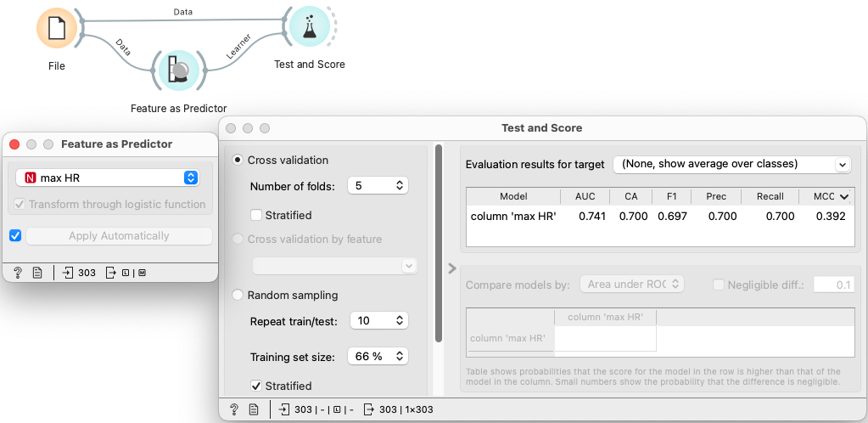This screenshot has width=868, height=423.
Task: Click help icon in Test and Score status bar
Action: point(233,409)
